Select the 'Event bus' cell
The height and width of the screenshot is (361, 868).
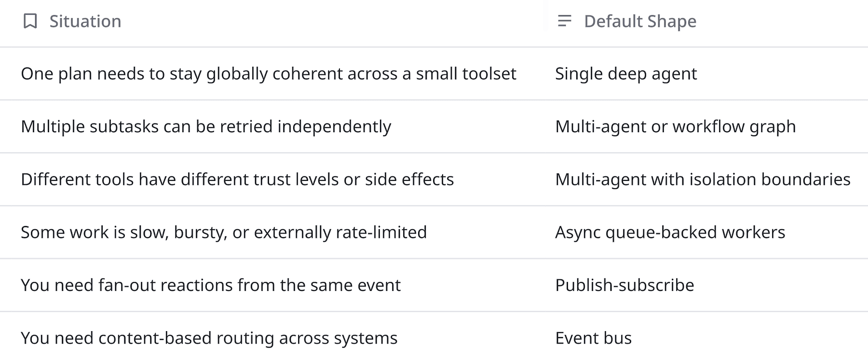coord(593,338)
